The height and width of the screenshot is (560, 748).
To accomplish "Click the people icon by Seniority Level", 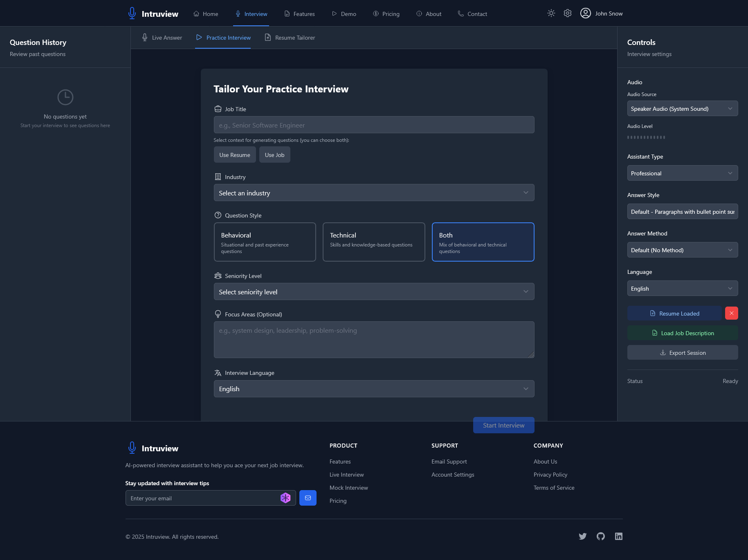I will tap(218, 276).
